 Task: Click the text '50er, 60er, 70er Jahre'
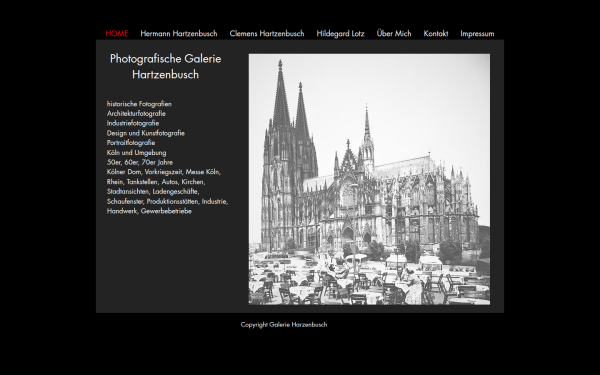140,162
